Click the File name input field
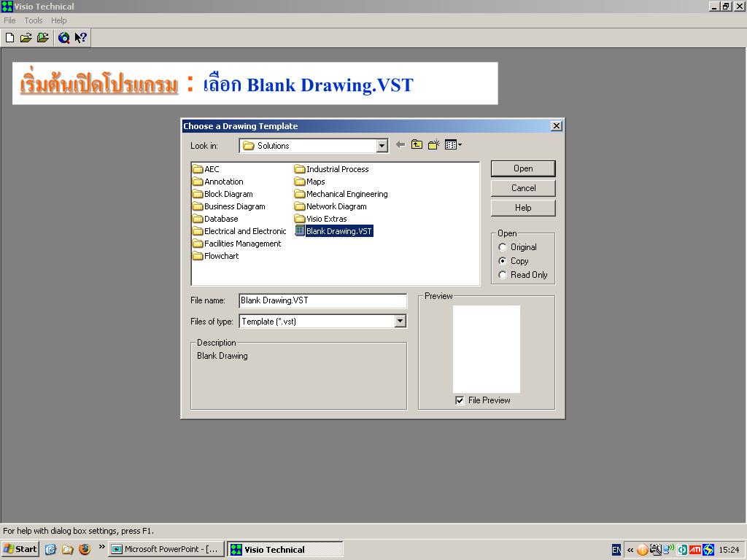The height and width of the screenshot is (560, 747). pyautogui.click(x=322, y=300)
